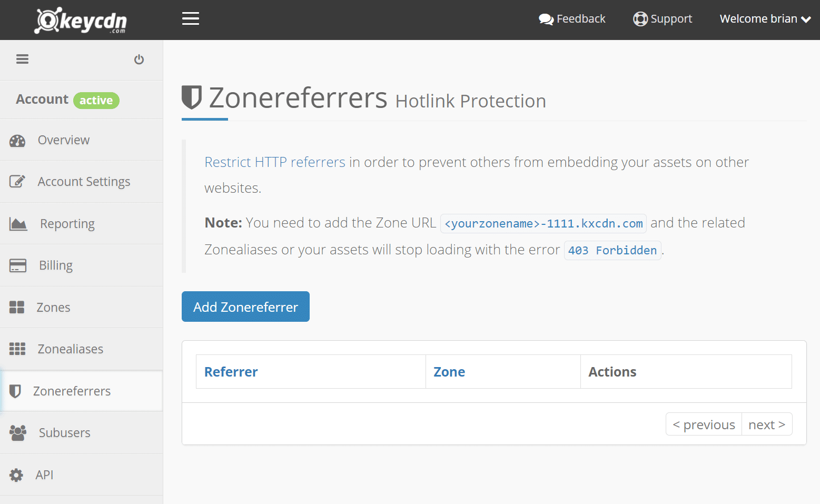
Task: Click the Add Zonereferrer button
Action: (x=245, y=307)
